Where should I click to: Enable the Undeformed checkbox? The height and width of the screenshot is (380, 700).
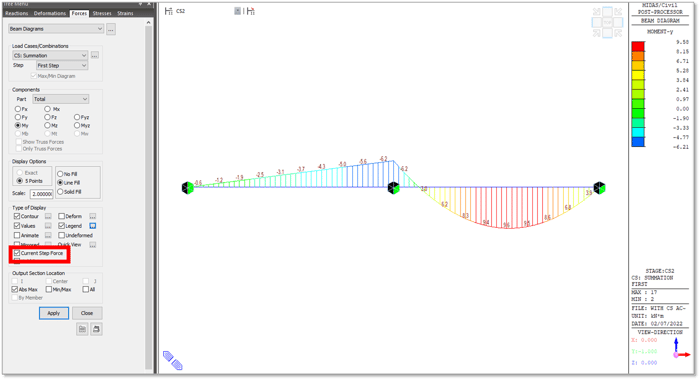62,235
